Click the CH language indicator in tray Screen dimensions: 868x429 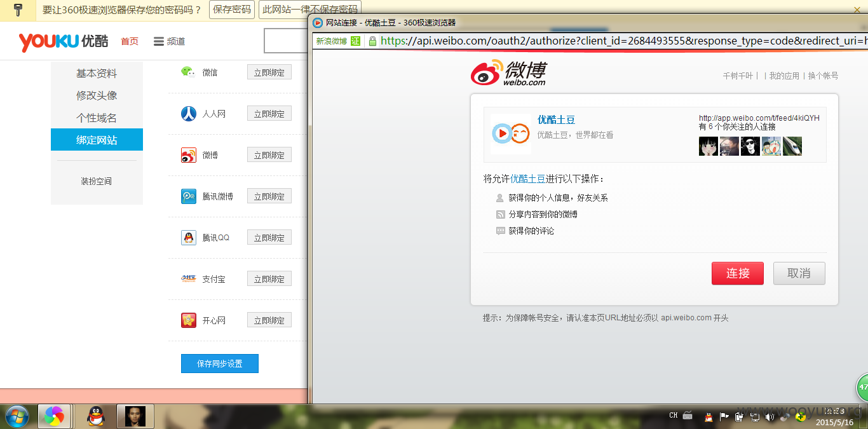(674, 416)
